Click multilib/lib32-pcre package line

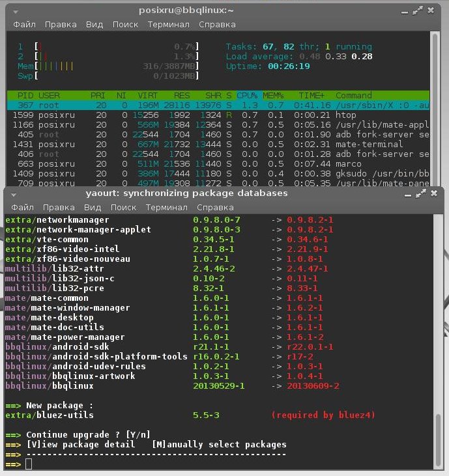[x=162, y=288]
